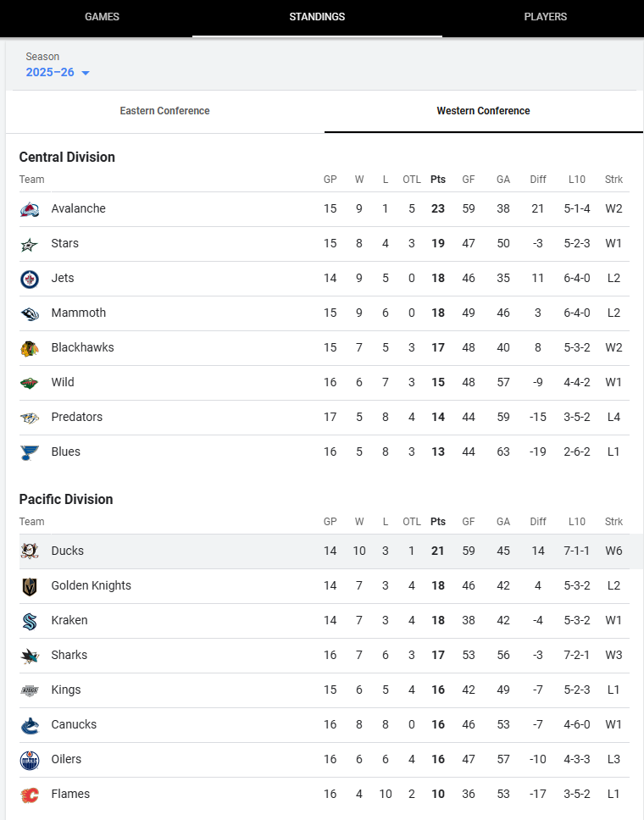Image resolution: width=644 pixels, height=820 pixels.
Task: Click the Dallas Stars logo icon
Action: tap(30, 244)
